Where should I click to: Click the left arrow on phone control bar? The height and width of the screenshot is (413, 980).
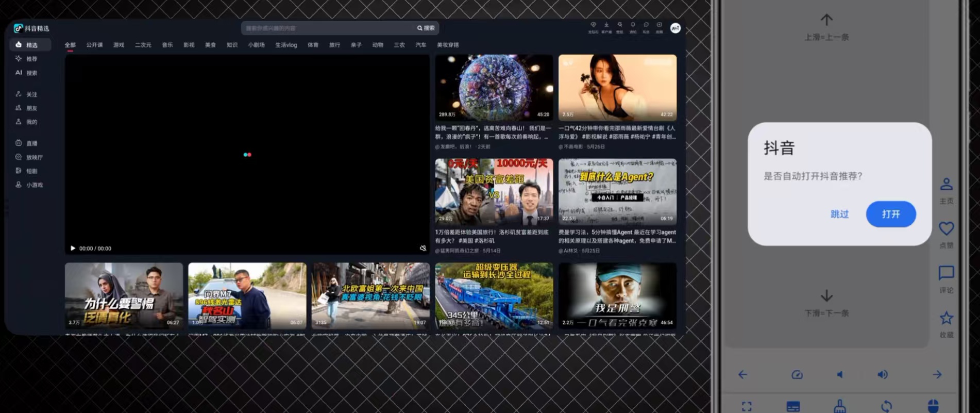click(742, 375)
